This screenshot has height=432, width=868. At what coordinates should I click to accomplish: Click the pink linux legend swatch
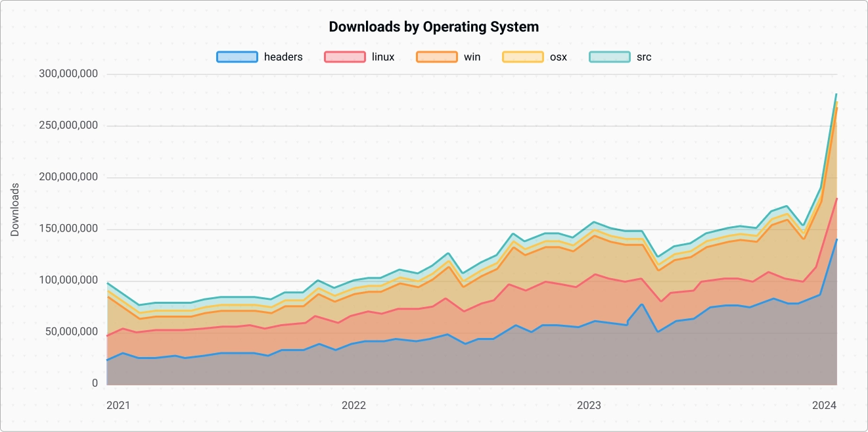(344, 57)
